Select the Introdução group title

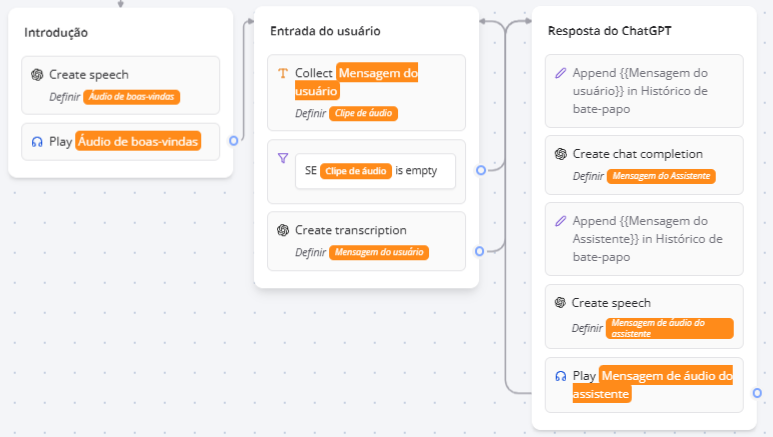coord(56,33)
